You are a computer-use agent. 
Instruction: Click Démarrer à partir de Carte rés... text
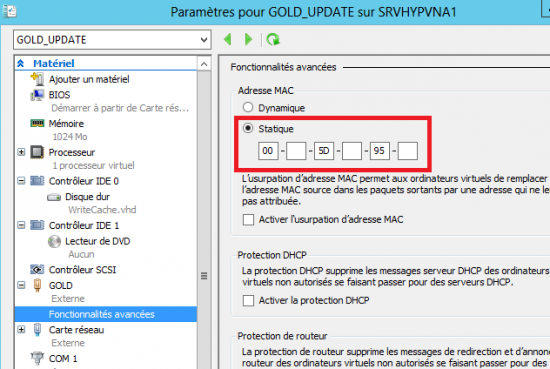[x=120, y=108]
